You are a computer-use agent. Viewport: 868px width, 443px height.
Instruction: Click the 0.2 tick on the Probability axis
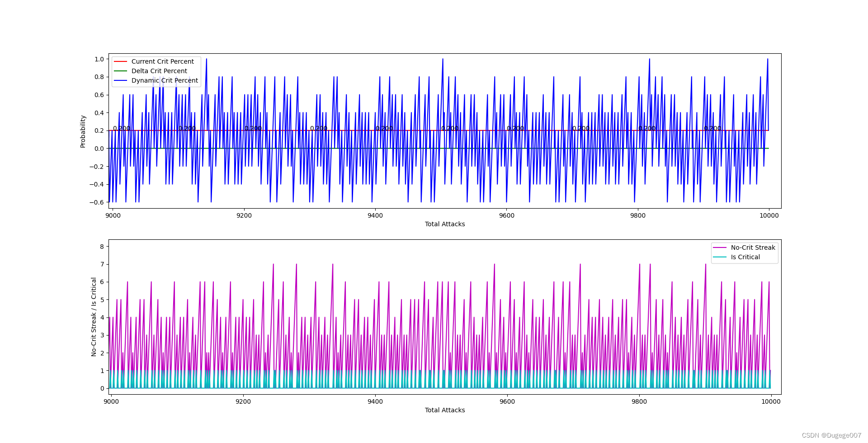point(99,131)
